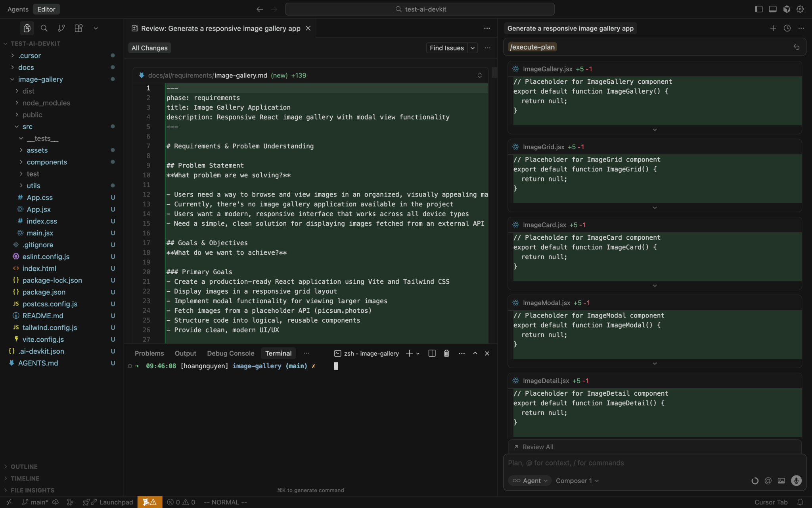Collapse the src folder
Image resolution: width=812 pixels, height=508 pixels.
27,126
